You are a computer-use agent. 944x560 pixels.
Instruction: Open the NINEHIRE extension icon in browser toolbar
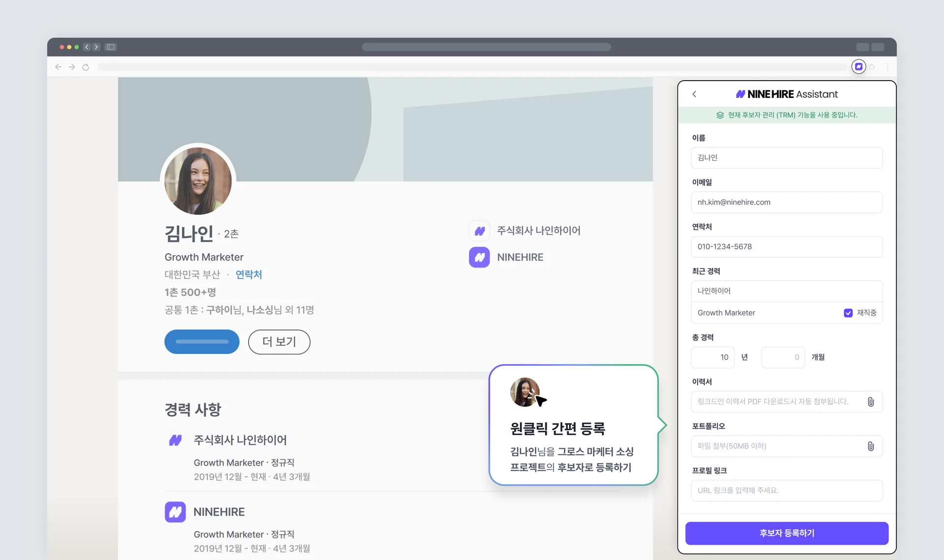[x=858, y=67]
